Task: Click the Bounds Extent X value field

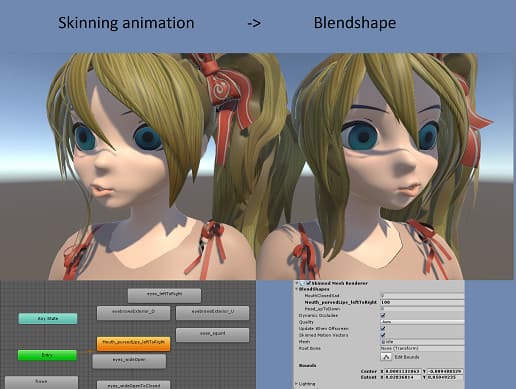Action: pos(403,377)
